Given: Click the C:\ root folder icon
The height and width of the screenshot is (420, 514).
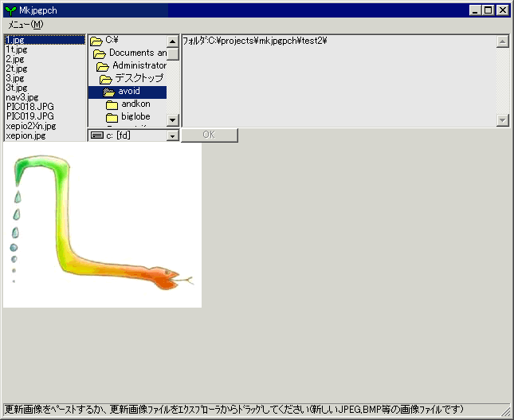Looking at the screenshot, I should (x=96, y=41).
